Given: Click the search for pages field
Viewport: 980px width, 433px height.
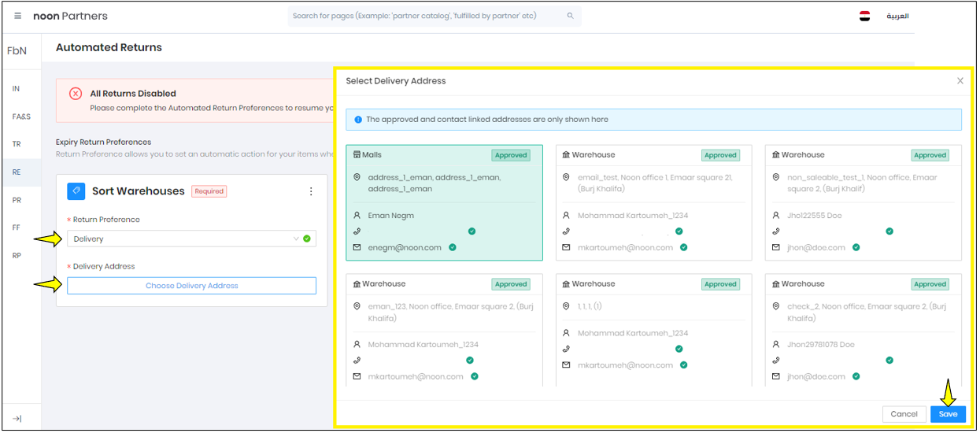Looking at the screenshot, I should pos(435,16).
